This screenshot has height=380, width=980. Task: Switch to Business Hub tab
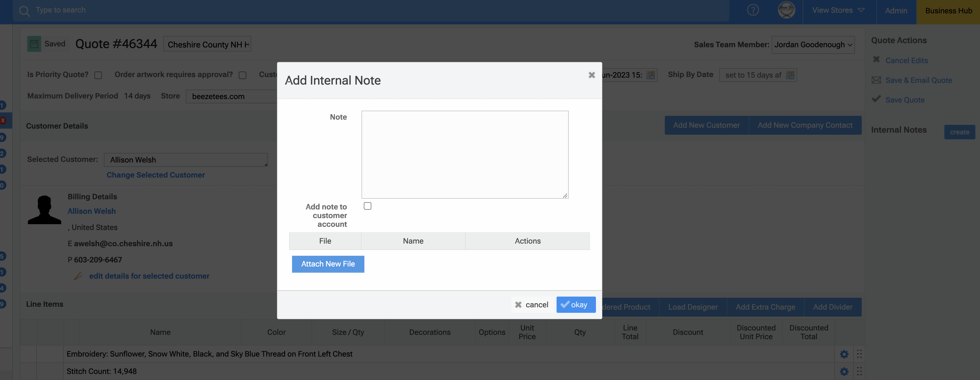[x=948, y=11]
